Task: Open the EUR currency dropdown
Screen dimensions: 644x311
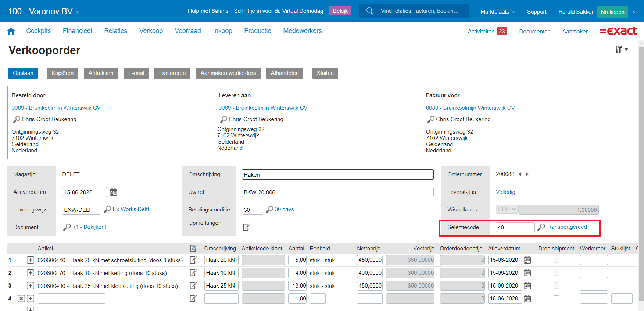Action: tap(507, 209)
